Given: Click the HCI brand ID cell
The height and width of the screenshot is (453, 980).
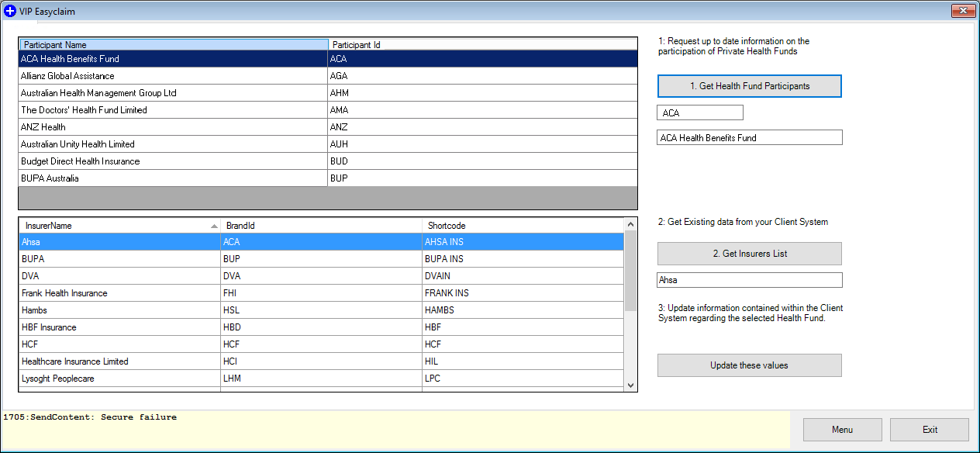Looking at the screenshot, I should 321,361.
